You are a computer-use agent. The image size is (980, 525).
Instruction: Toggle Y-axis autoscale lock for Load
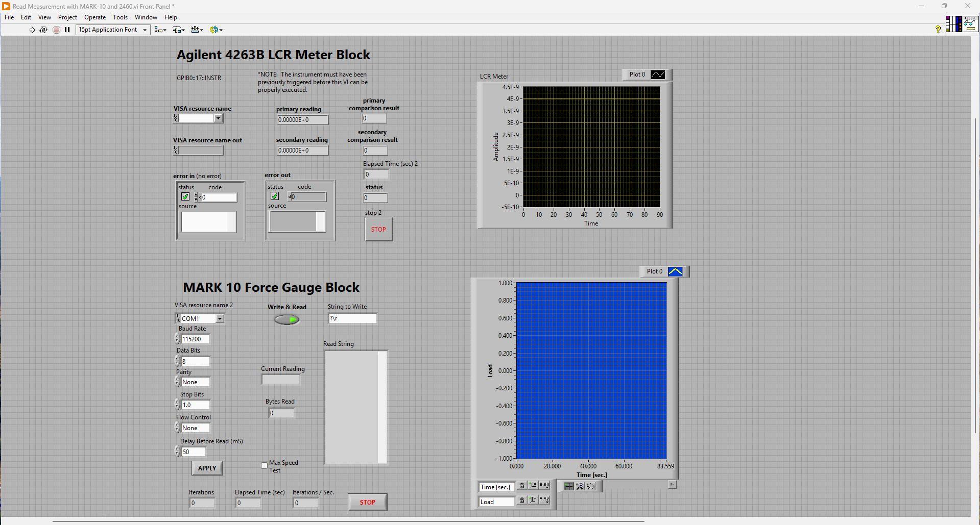coord(521,501)
